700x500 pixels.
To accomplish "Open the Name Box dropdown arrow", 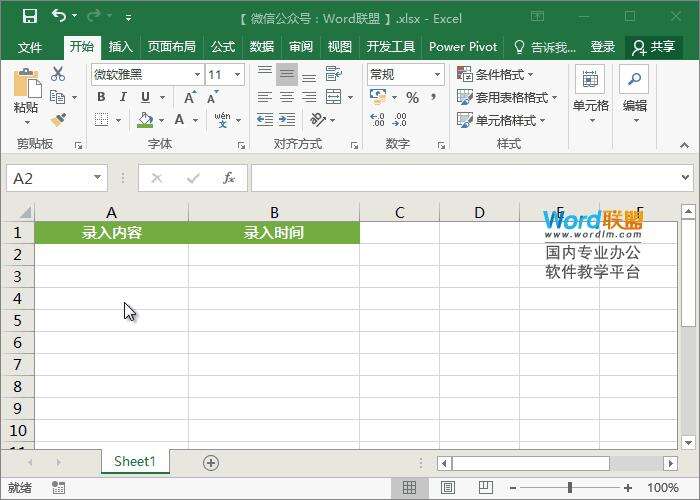I will coord(97,178).
